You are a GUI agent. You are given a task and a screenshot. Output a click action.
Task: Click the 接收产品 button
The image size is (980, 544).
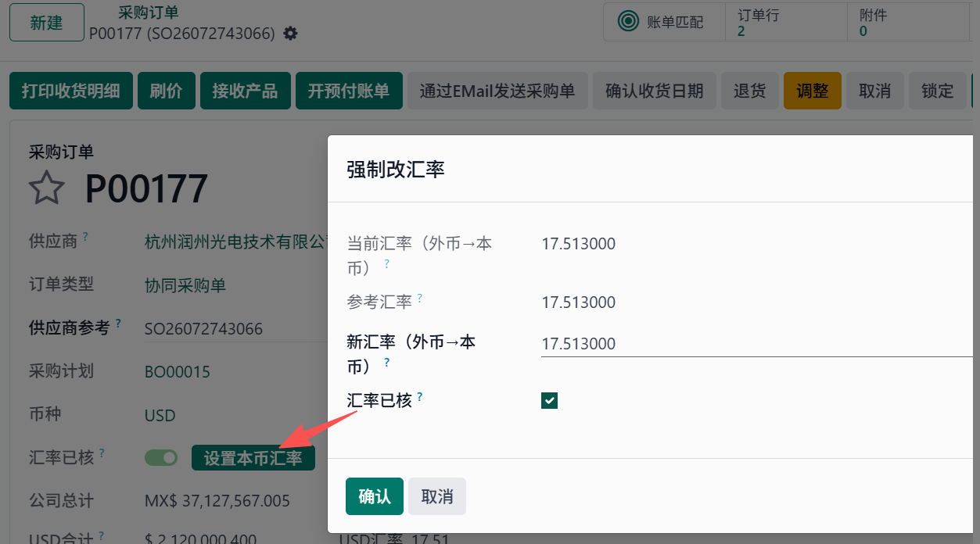pyautogui.click(x=245, y=91)
